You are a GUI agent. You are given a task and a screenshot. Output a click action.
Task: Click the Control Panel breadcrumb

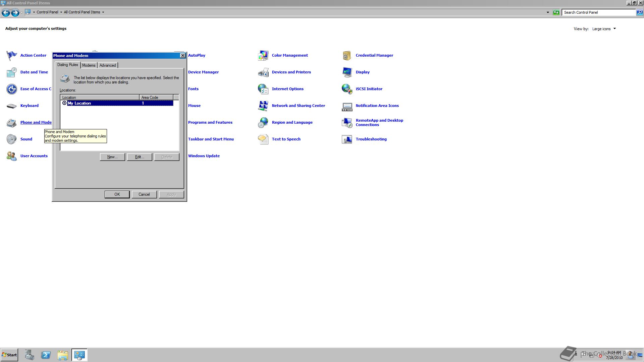(x=47, y=12)
